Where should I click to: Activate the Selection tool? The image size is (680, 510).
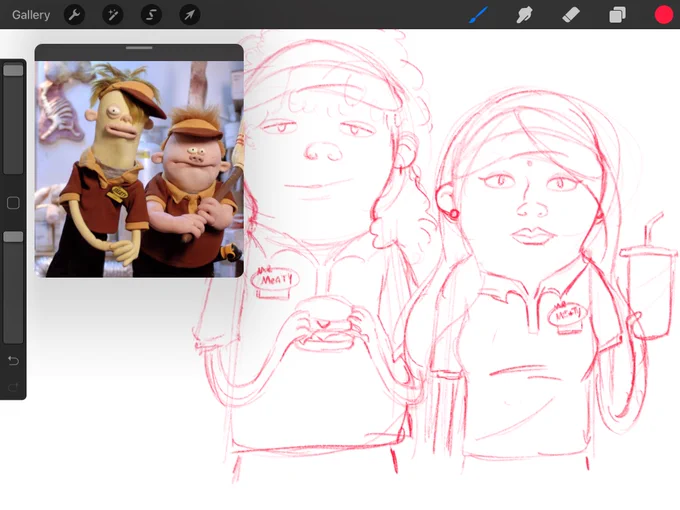(151, 15)
